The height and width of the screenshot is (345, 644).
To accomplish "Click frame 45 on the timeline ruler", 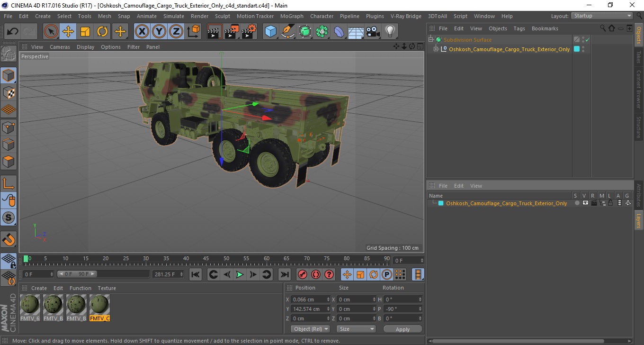I will [206, 259].
